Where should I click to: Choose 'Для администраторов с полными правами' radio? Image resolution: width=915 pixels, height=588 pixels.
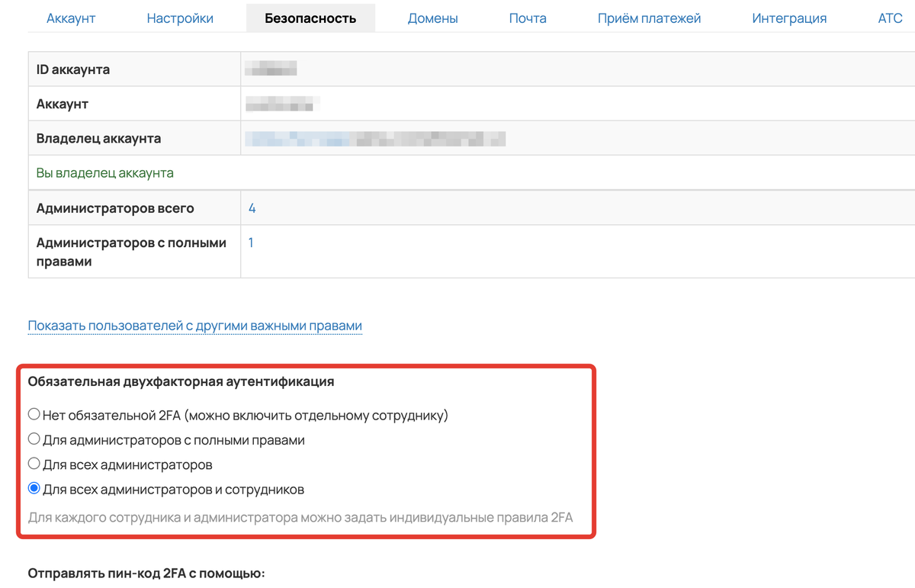coord(34,439)
